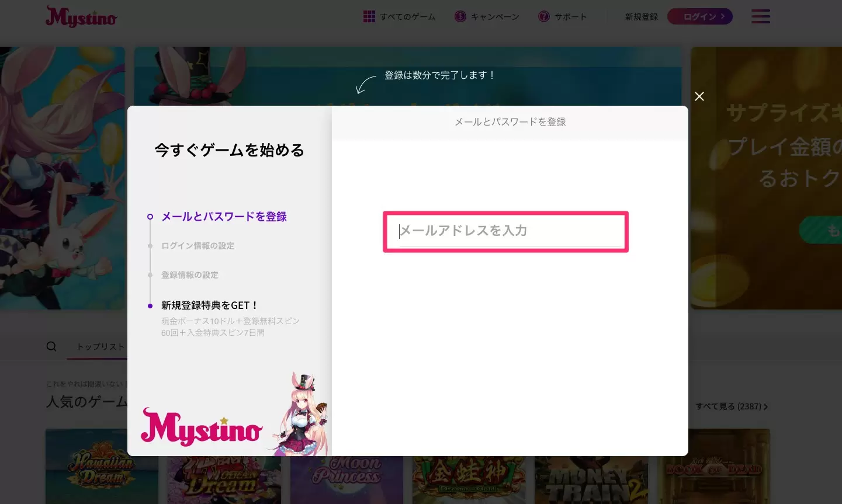Click the すべて見る (2387) link
The height and width of the screenshot is (504, 842).
pos(732,406)
